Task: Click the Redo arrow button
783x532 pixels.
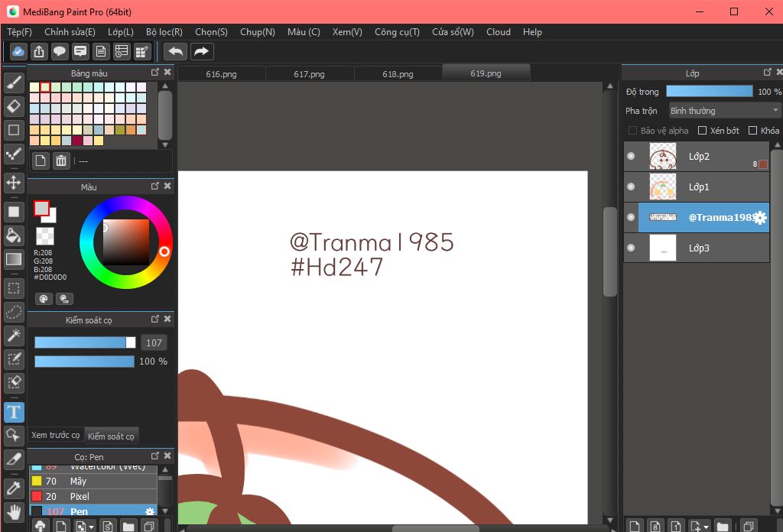Action: coord(201,51)
